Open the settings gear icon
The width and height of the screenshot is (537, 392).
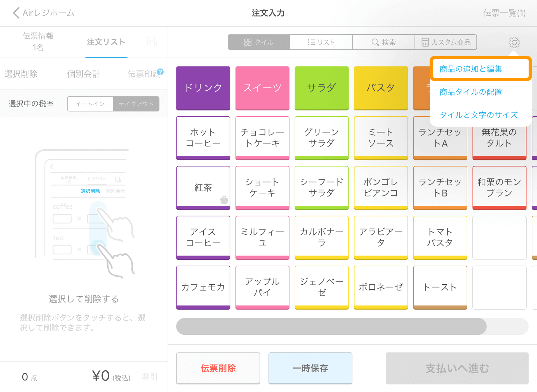514,42
